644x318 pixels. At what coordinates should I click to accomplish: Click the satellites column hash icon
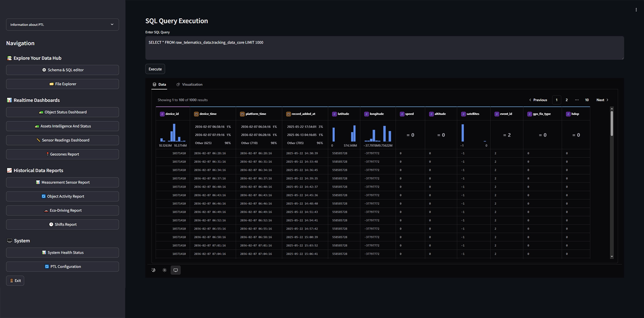(463, 114)
